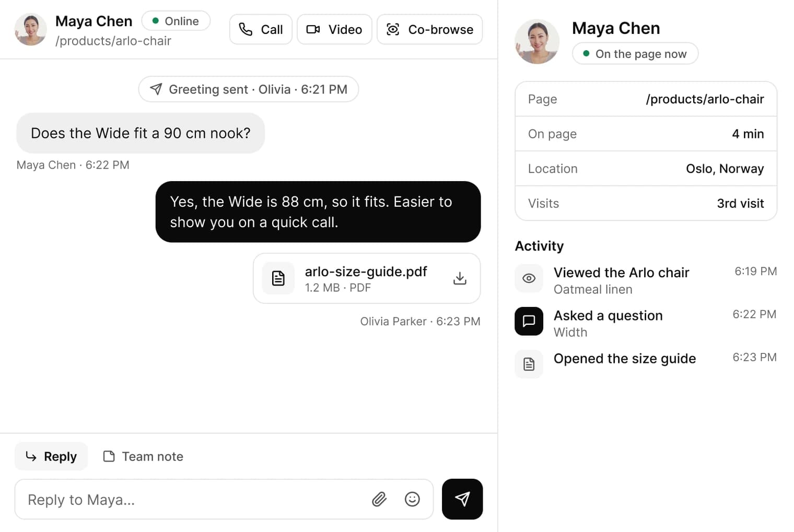Click the "3rd visit" value
Viewport: 794px width, 532px height.
(x=740, y=204)
